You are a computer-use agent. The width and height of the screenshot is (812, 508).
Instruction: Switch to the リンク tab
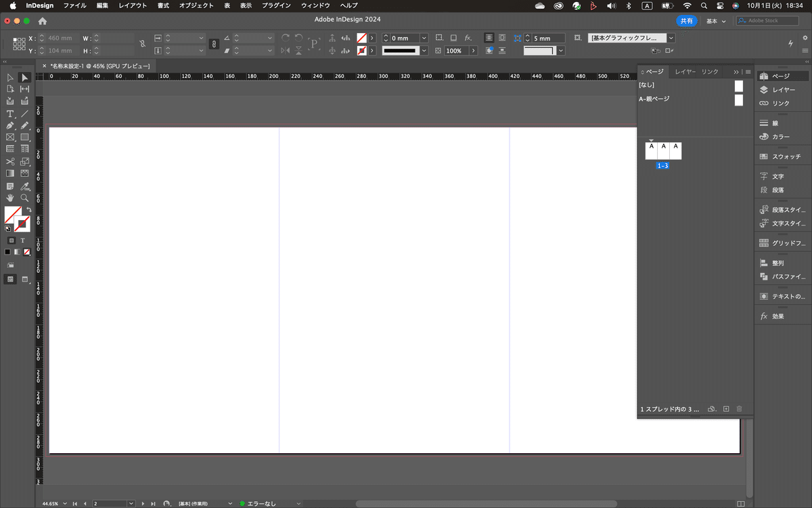(710, 72)
